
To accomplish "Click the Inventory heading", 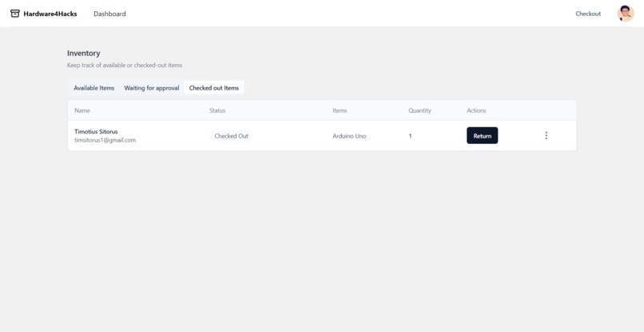I will tap(84, 53).
